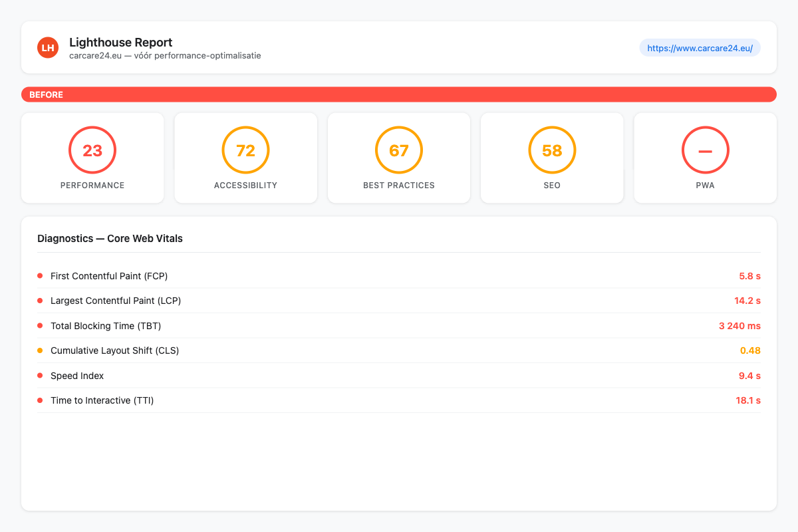Click the BEST PRACTICES card label
The image size is (798, 532).
[399, 186]
